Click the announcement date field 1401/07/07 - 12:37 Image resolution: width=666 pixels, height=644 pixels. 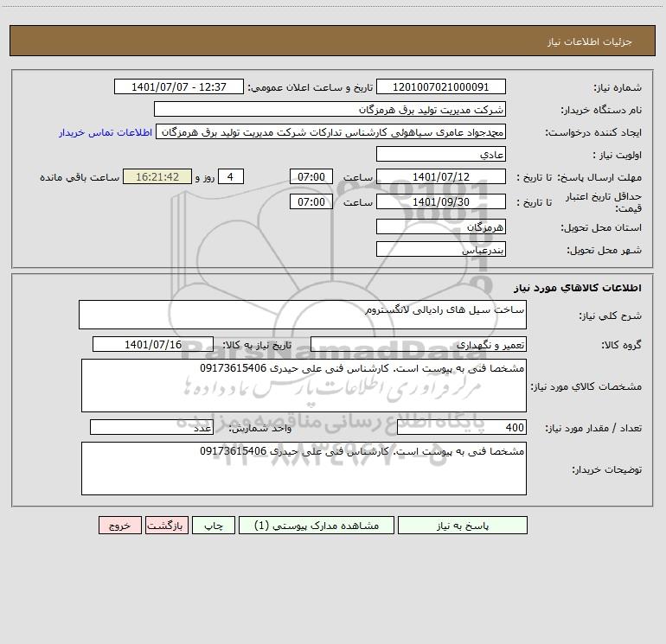point(179,86)
